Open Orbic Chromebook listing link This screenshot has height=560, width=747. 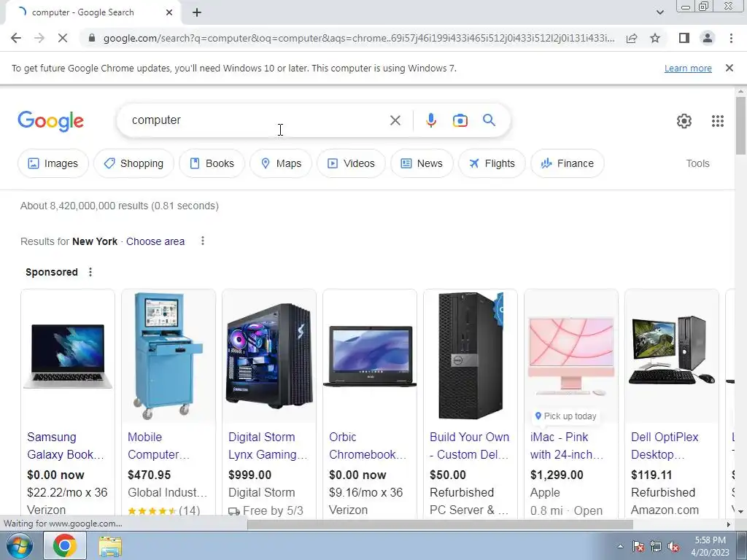pyautogui.click(x=368, y=446)
